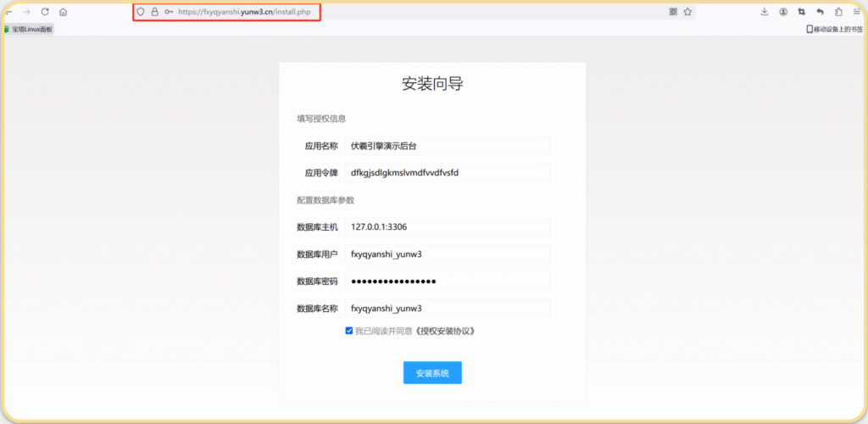868x424 pixels.
Task: Open the extensions puzzle icon
Action: [x=838, y=12]
